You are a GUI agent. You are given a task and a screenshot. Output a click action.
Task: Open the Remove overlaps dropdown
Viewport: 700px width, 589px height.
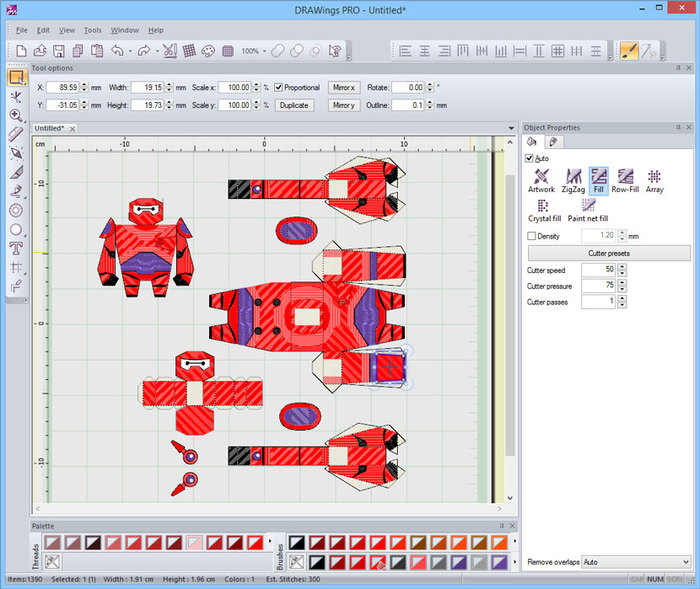[637, 562]
